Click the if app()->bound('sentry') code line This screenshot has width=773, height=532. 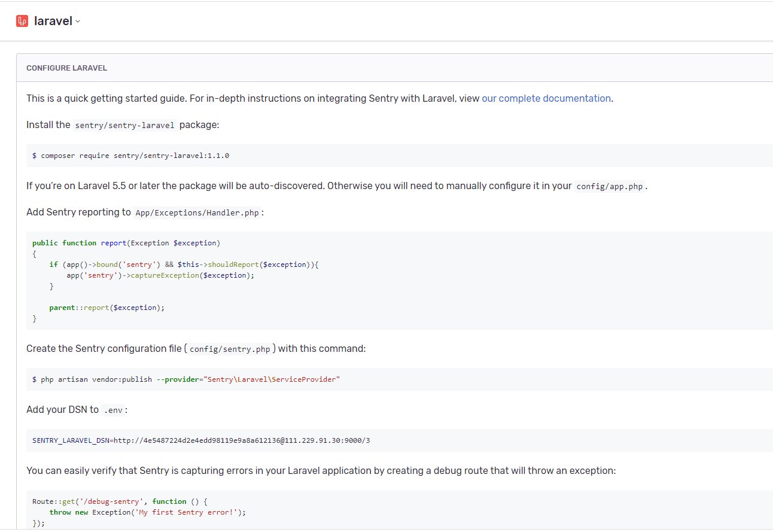pyautogui.click(x=184, y=265)
